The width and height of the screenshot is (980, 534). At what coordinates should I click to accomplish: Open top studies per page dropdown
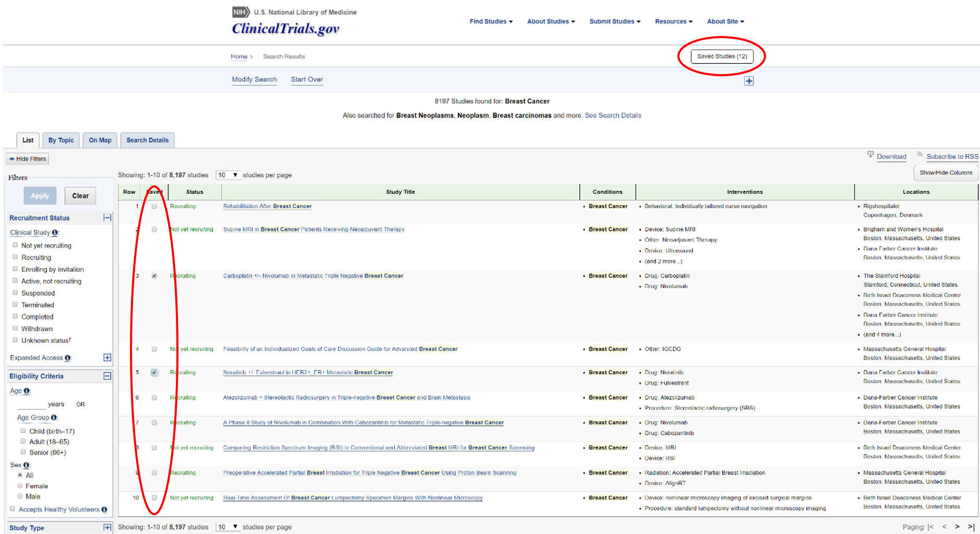(228, 175)
